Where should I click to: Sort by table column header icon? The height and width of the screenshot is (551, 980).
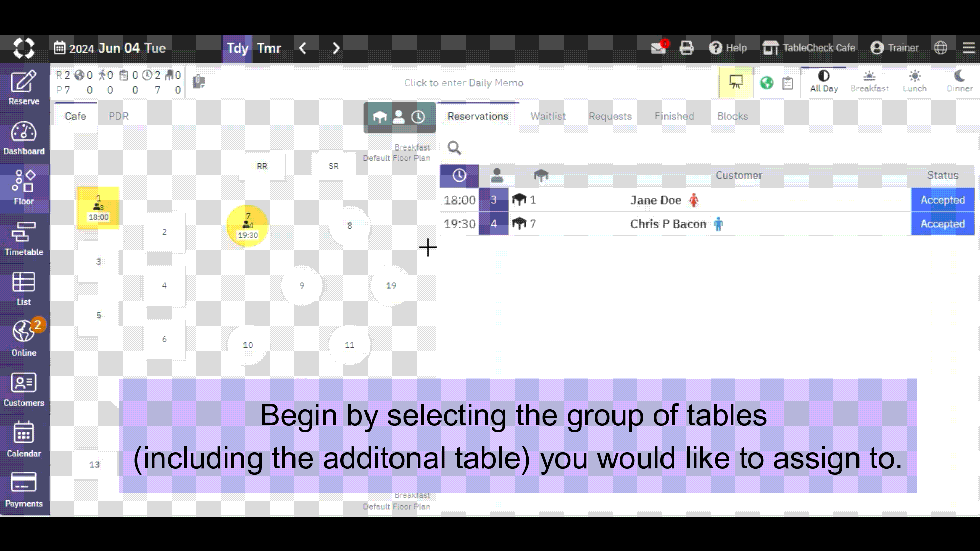(x=541, y=176)
